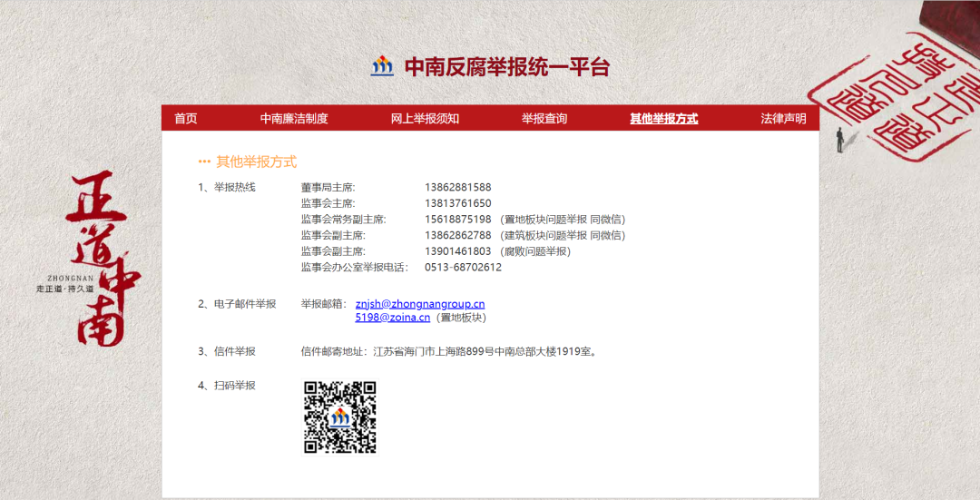Open the 首页 menu item
The width and height of the screenshot is (980, 500).
tap(186, 119)
